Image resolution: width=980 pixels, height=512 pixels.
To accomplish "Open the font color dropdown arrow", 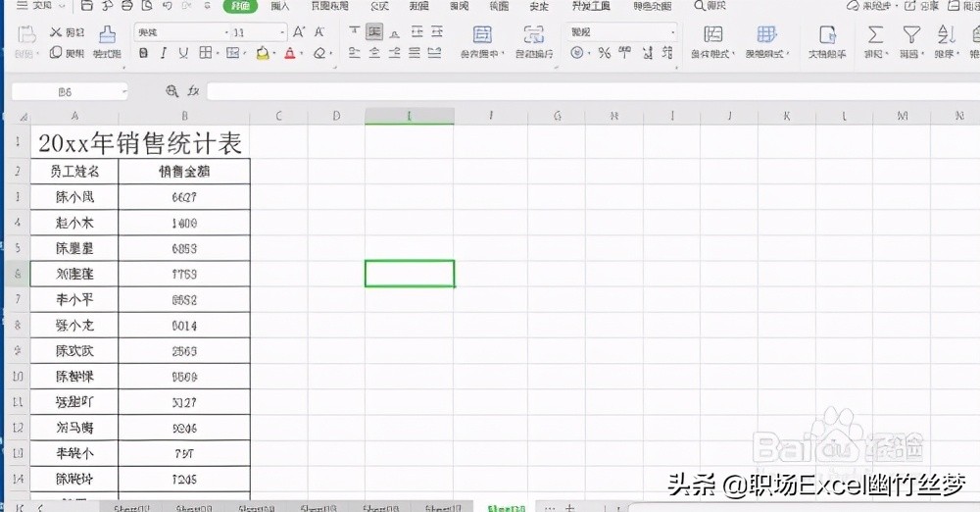I will [x=302, y=54].
